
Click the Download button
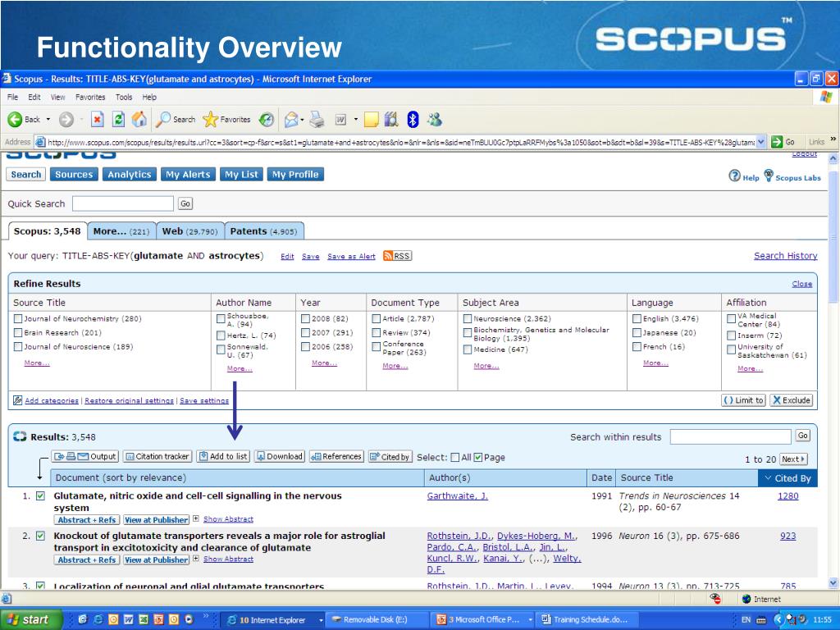[280, 456]
